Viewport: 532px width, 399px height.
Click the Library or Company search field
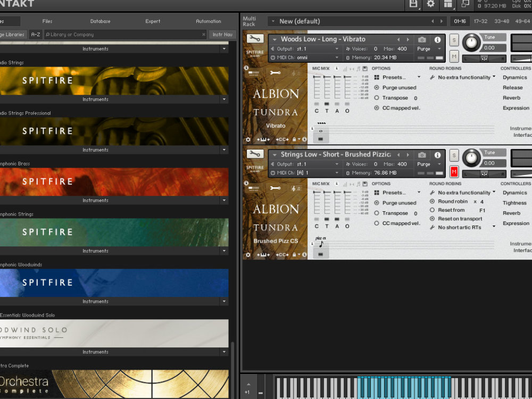(x=125, y=34)
